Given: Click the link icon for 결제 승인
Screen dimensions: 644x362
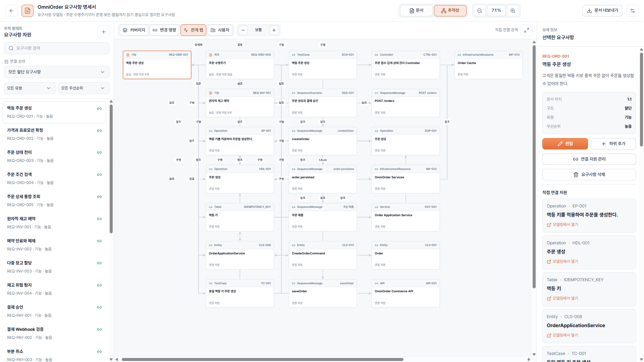Looking at the screenshot, I should point(99,307).
